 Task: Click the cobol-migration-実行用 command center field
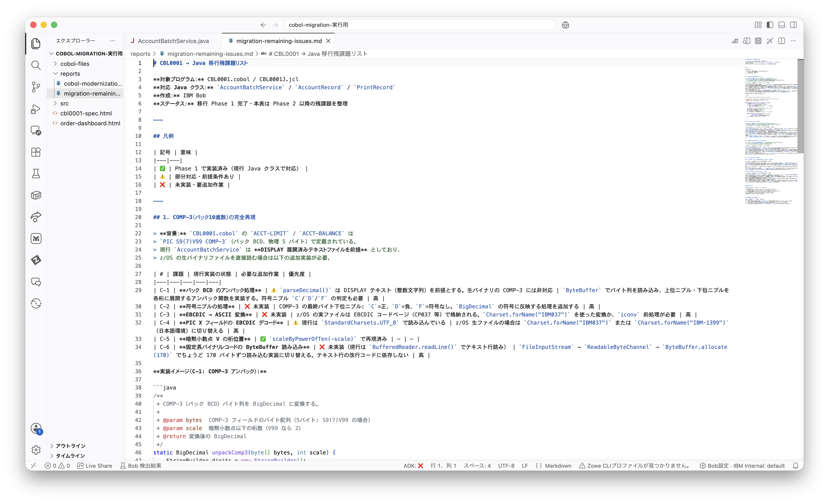coord(420,25)
